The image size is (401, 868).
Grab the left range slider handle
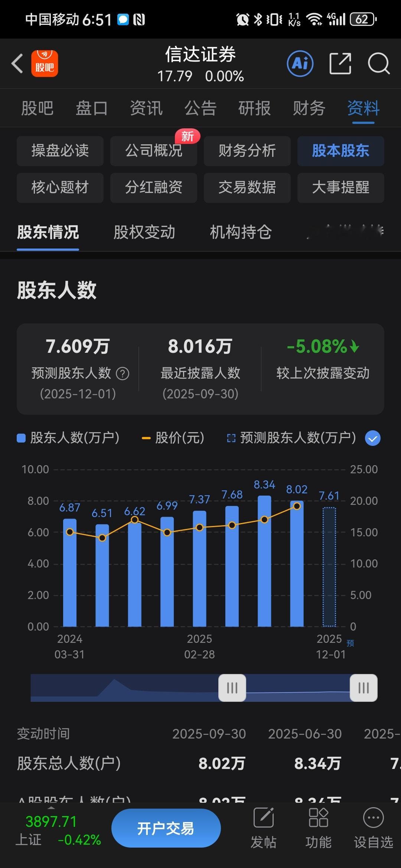tap(232, 688)
